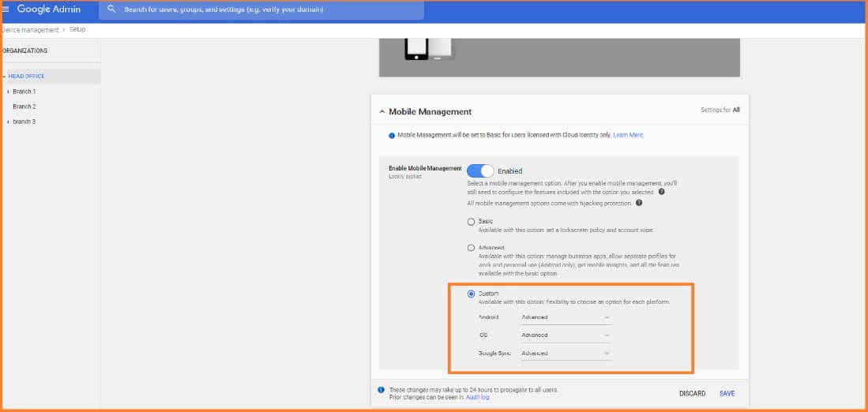Click the search magnifier icon

tap(111, 9)
